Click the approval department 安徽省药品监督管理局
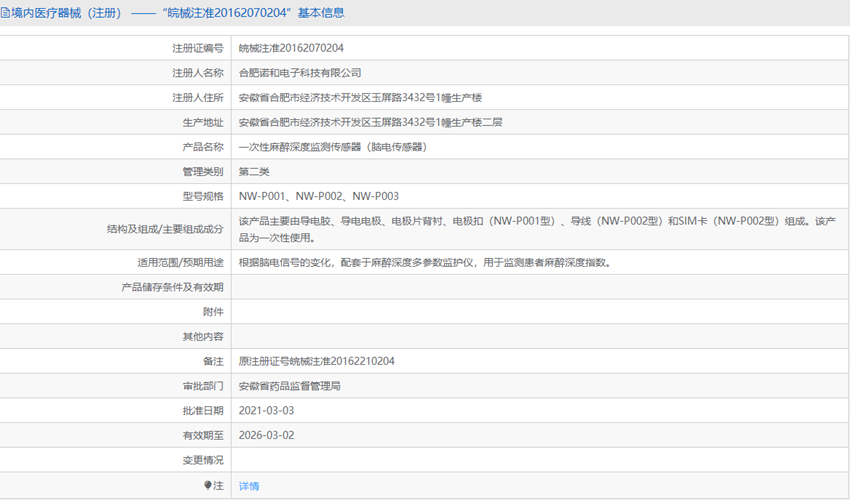The image size is (850, 502). click(289, 386)
